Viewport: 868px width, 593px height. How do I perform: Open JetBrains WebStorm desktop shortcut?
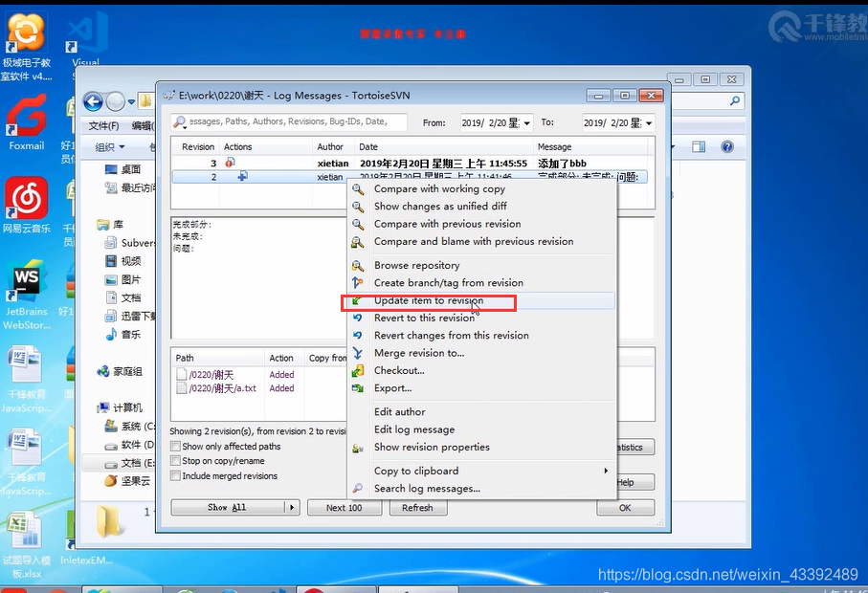point(26,296)
